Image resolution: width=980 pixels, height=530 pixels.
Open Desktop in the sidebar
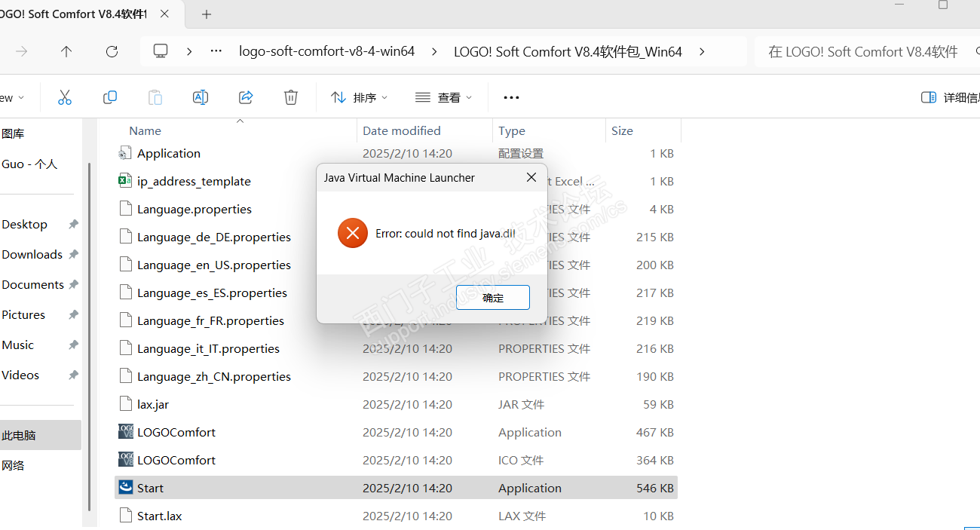pyautogui.click(x=24, y=224)
